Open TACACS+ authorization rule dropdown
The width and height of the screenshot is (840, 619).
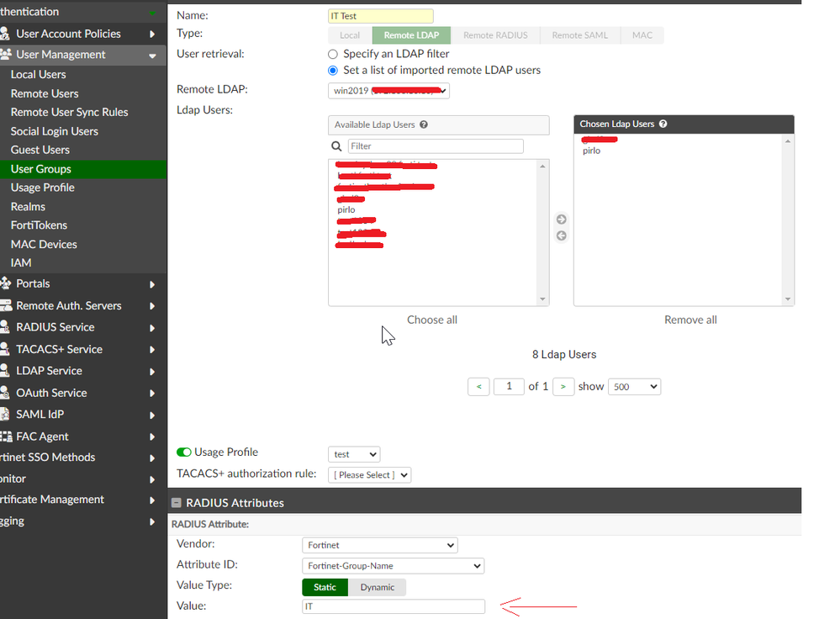[370, 475]
